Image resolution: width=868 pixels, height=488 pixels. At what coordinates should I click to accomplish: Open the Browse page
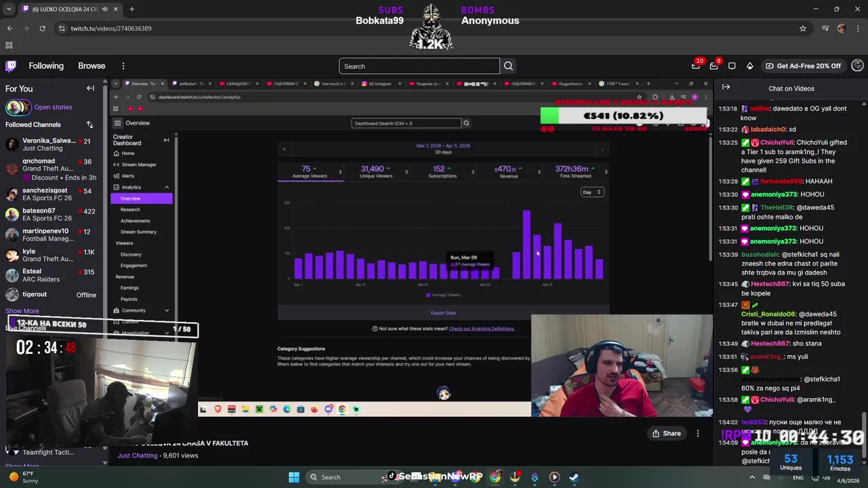(92, 66)
